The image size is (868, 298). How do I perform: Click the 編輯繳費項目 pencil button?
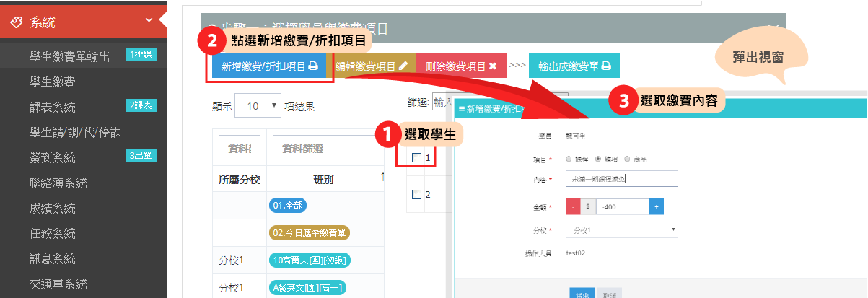click(372, 66)
